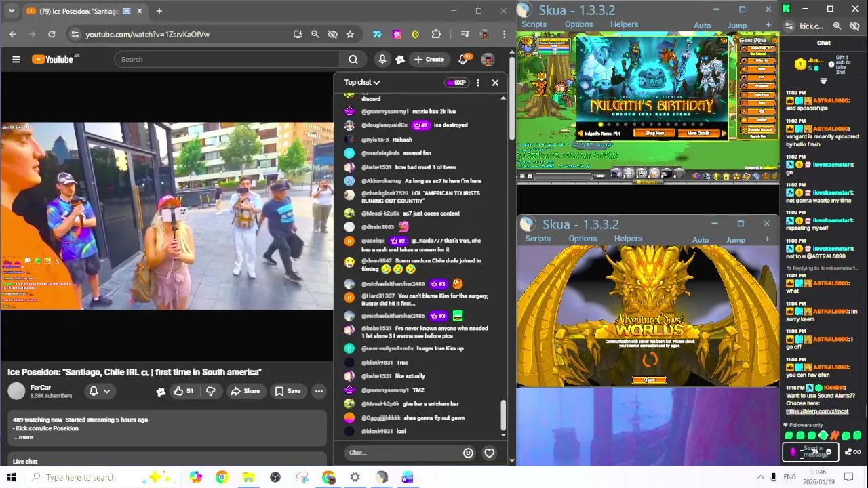Open Options menu in the lower Skua window
The height and width of the screenshot is (488, 868).
click(x=583, y=239)
